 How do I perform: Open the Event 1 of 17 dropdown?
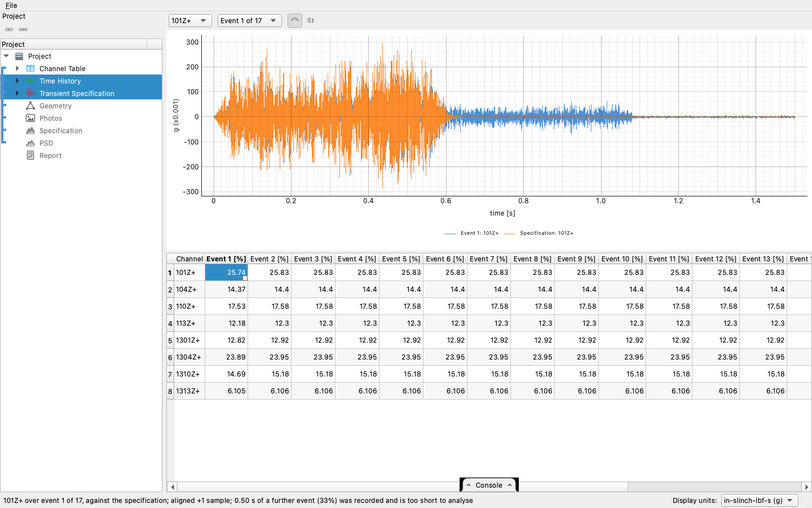250,20
